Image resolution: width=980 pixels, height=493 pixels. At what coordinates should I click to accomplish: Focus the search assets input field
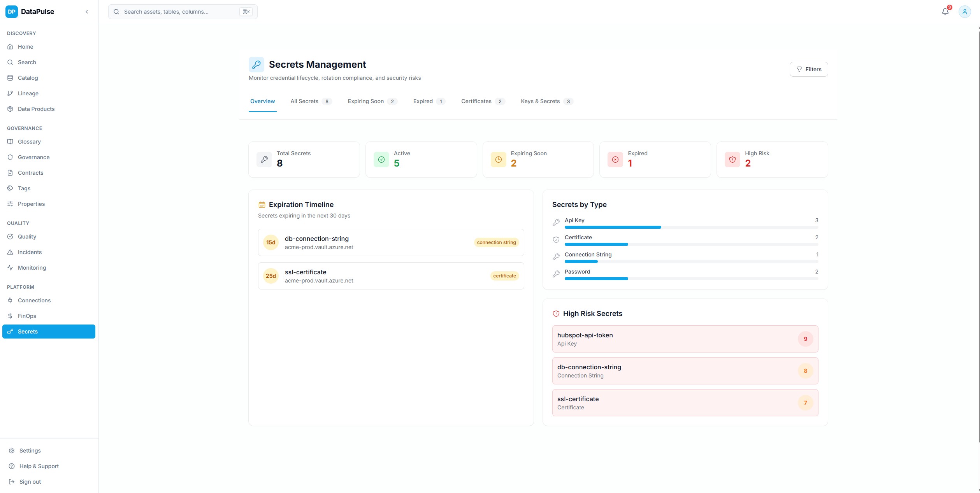click(179, 12)
